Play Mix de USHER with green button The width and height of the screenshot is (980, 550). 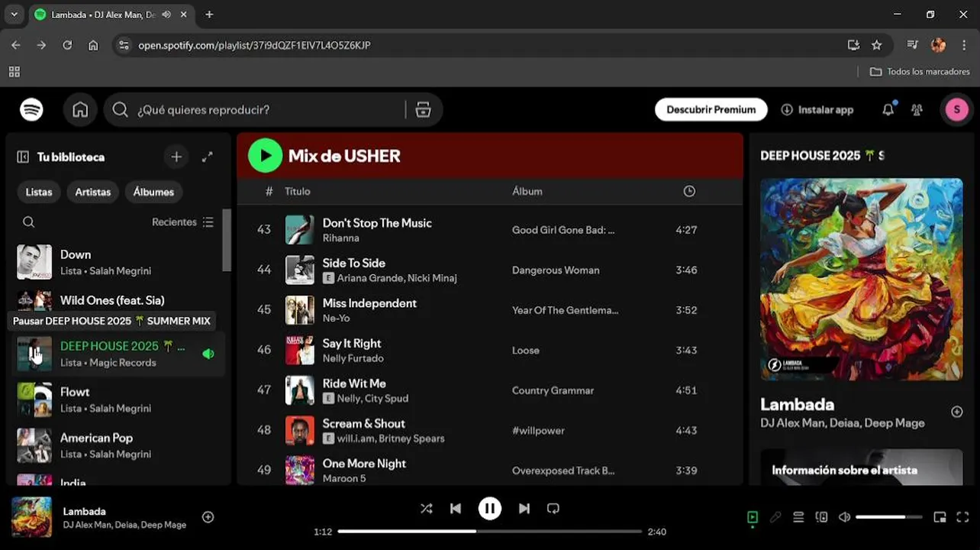point(265,156)
